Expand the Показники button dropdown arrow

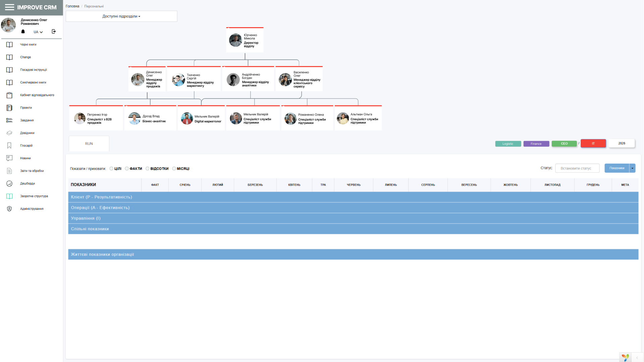(x=632, y=168)
